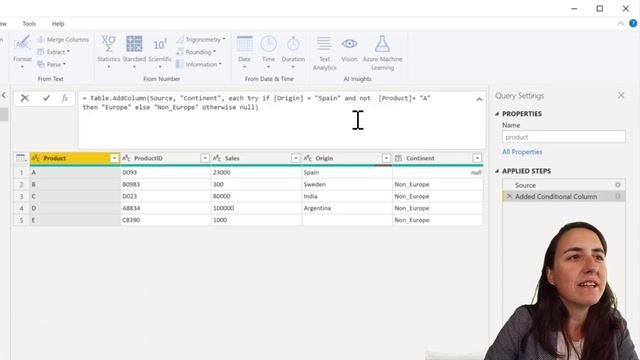Click the blue Help question icon
640x360 pixels.
tap(633, 23)
